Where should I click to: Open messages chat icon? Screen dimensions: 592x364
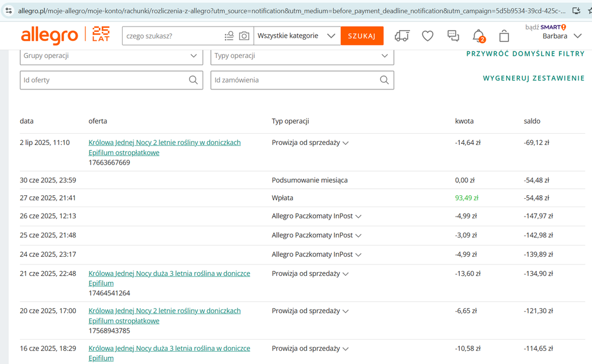click(x=453, y=36)
